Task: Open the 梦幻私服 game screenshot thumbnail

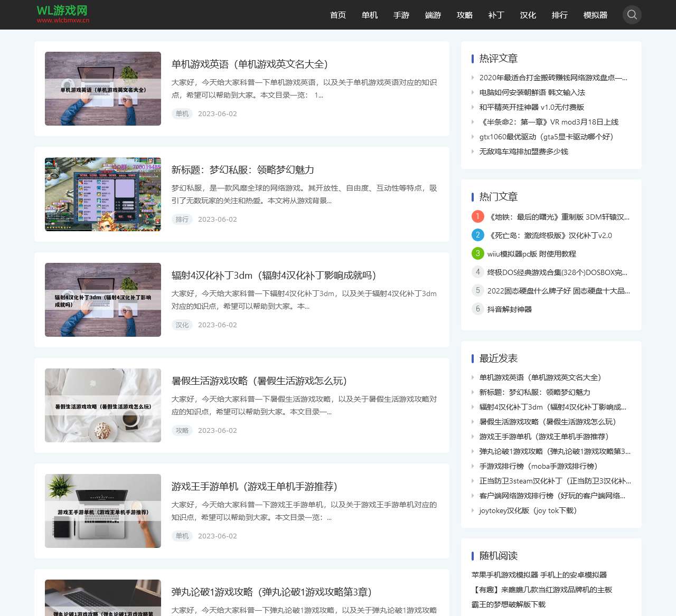Action: (103, 194)
